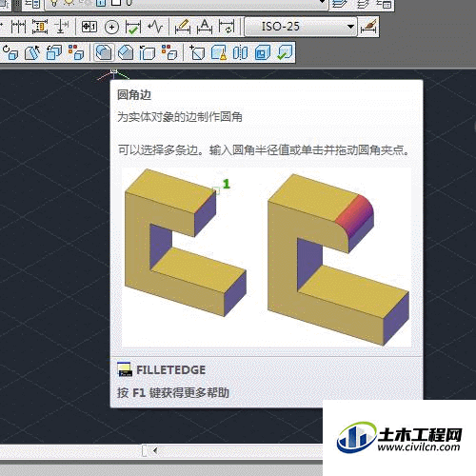Choose the Color Edges tool
Image resolution: width=476 pixels, height=476 pixels.
tap(169, 52)
